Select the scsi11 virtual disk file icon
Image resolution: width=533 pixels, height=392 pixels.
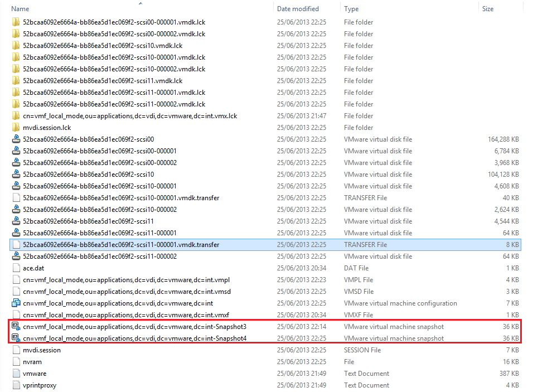click(x=16, y=221)
